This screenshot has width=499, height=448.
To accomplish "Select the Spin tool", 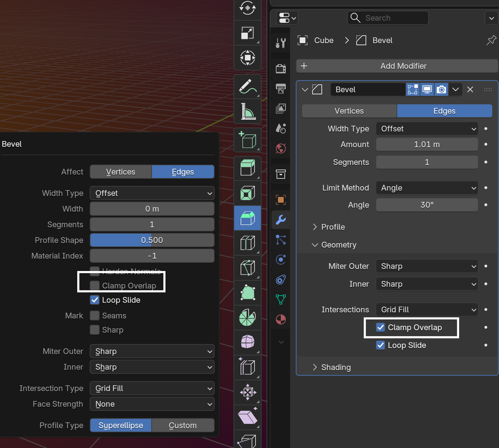I will [x=248, y=318].
